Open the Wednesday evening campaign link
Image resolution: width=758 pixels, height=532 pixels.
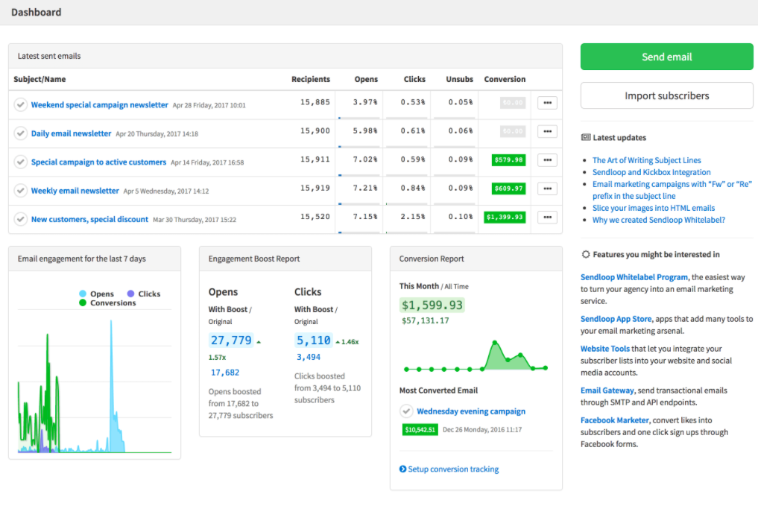point(471,411)
